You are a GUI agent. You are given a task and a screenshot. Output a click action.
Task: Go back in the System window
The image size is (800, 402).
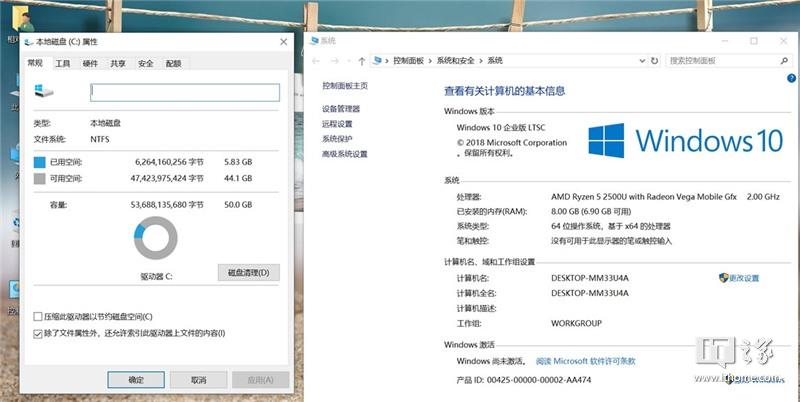[315, 61]
